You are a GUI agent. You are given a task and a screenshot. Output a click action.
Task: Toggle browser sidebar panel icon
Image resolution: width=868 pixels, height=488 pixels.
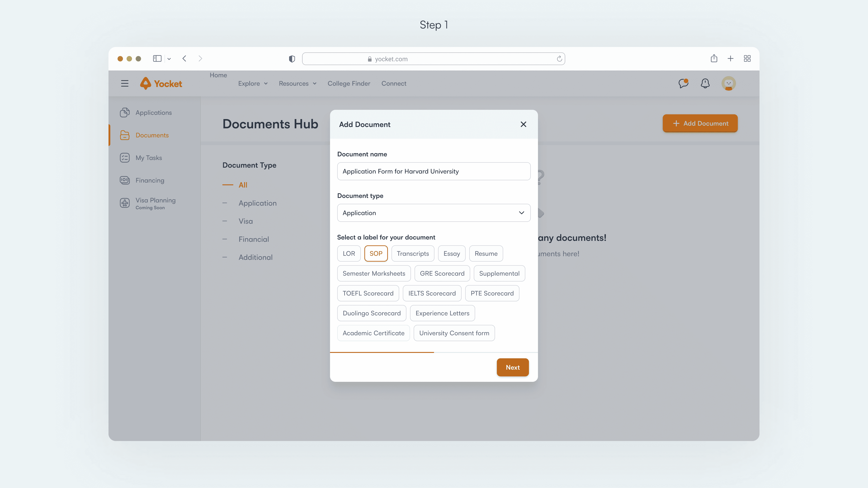pos(157,59)
